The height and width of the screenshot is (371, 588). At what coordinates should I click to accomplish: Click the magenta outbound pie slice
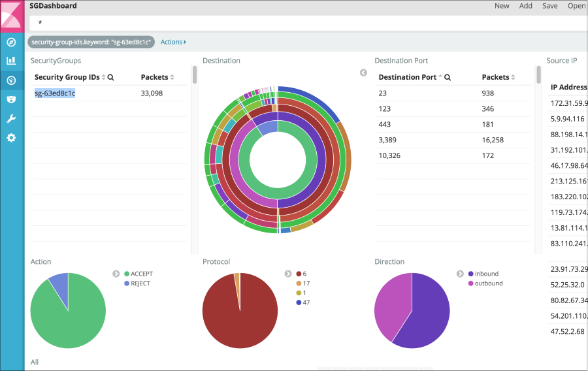point(392,306)
